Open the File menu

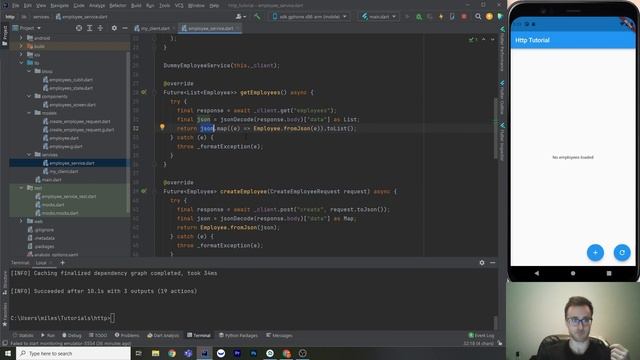point(15,6)
